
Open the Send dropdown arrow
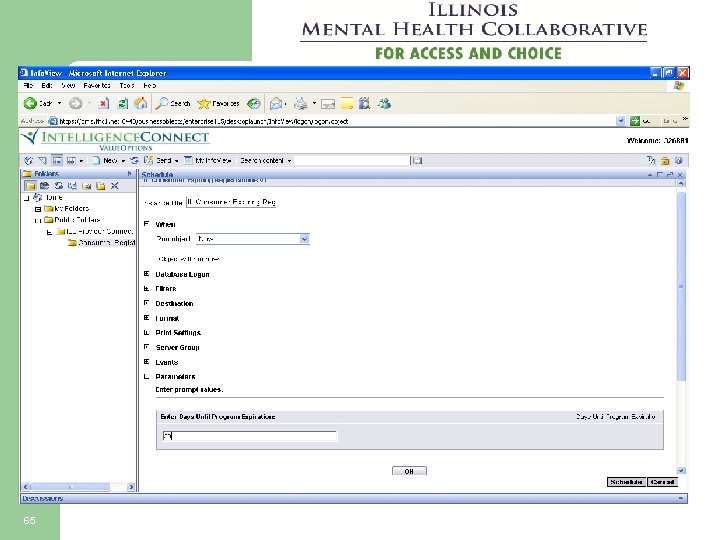[x=176, y=161]
